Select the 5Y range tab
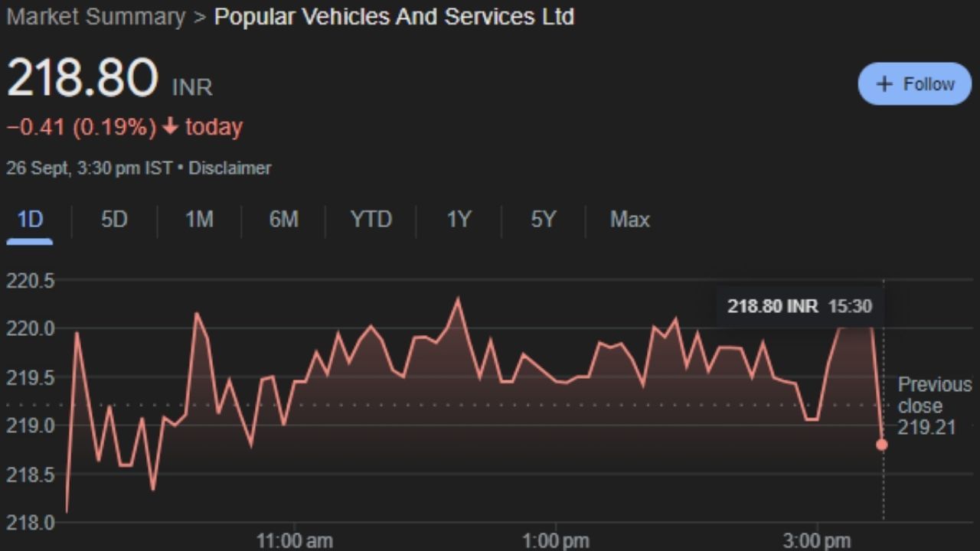Screen dimensions: 980x551 tap(543, 220)
